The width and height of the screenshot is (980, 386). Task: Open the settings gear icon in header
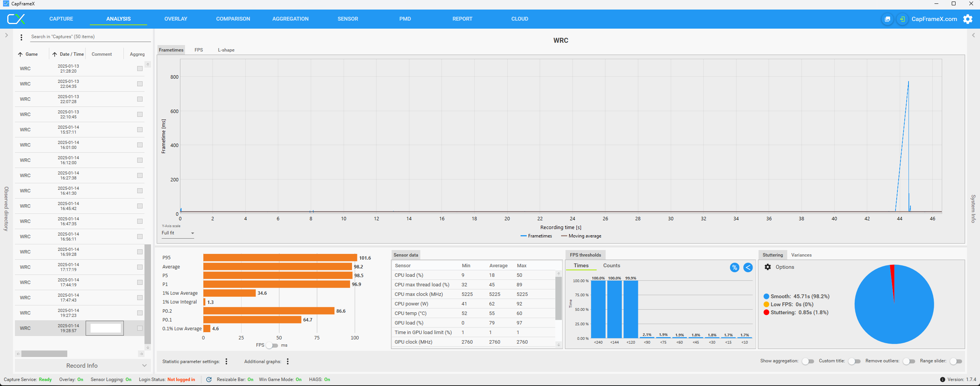(968, 19)
